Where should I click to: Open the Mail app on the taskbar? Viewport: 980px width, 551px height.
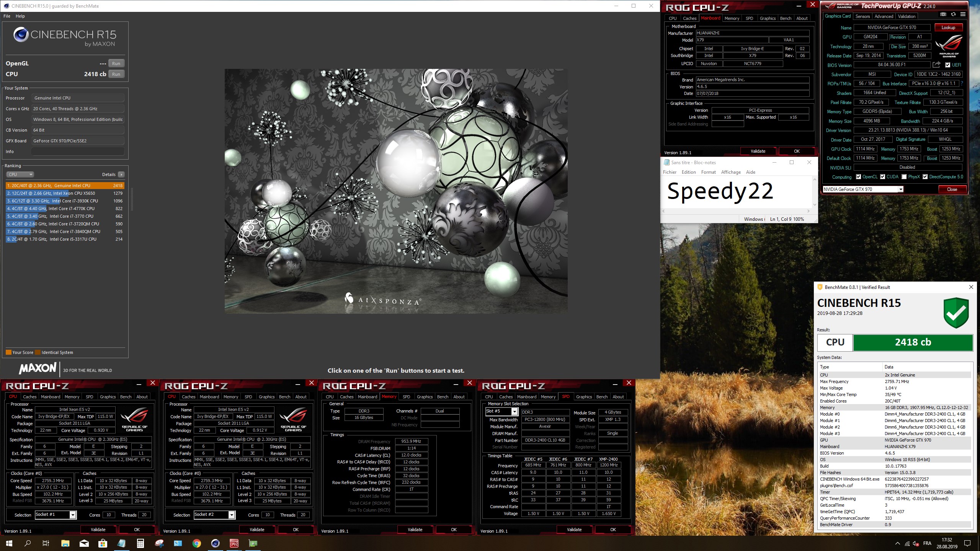pyautogui.click(x=84, y=543)
